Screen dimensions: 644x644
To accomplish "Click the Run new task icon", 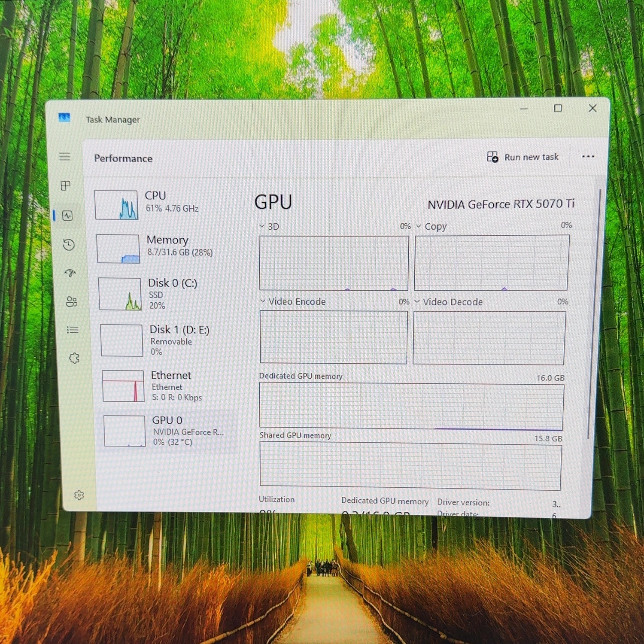I will (492, 157).
